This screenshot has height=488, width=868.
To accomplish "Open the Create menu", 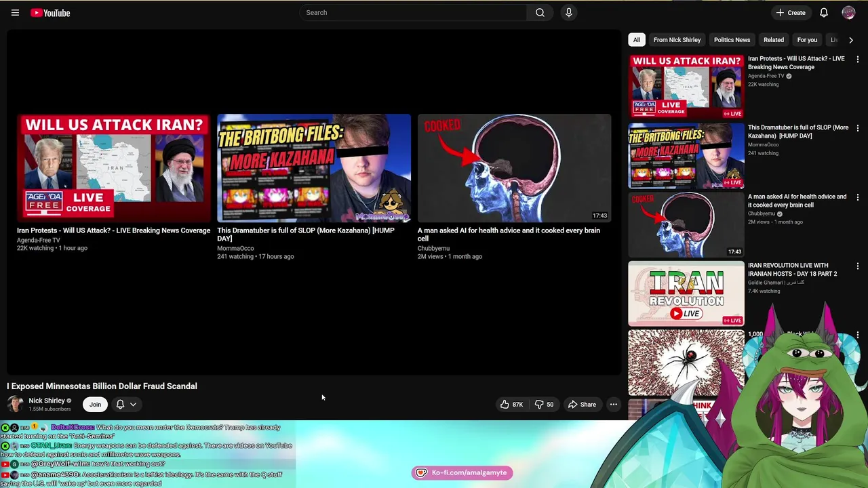I will [x=791, y=12].
